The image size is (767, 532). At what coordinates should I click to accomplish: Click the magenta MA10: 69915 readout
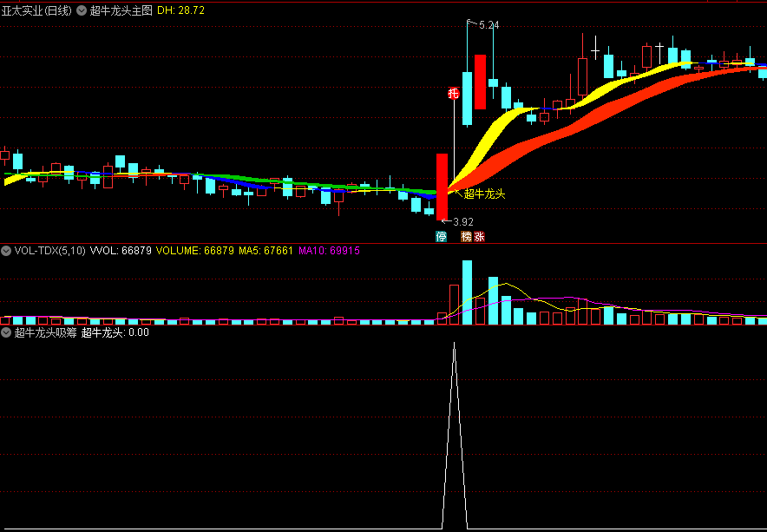[x=329, y=251]
